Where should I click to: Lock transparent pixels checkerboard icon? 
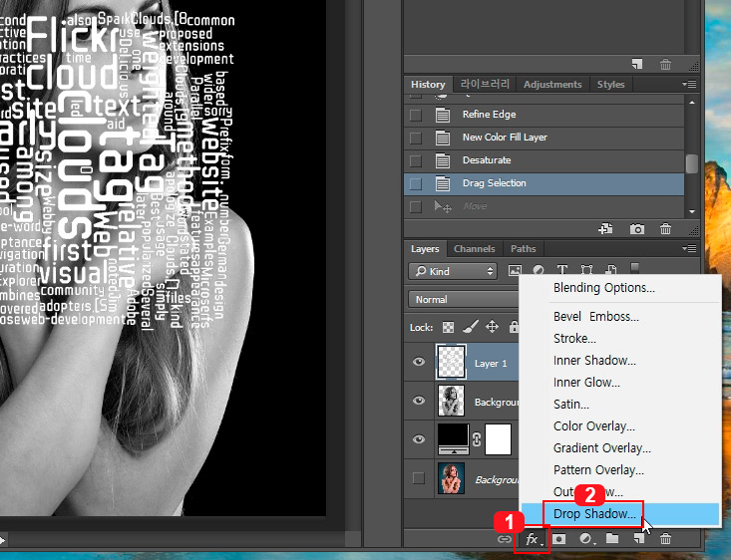tap(448, 327)
